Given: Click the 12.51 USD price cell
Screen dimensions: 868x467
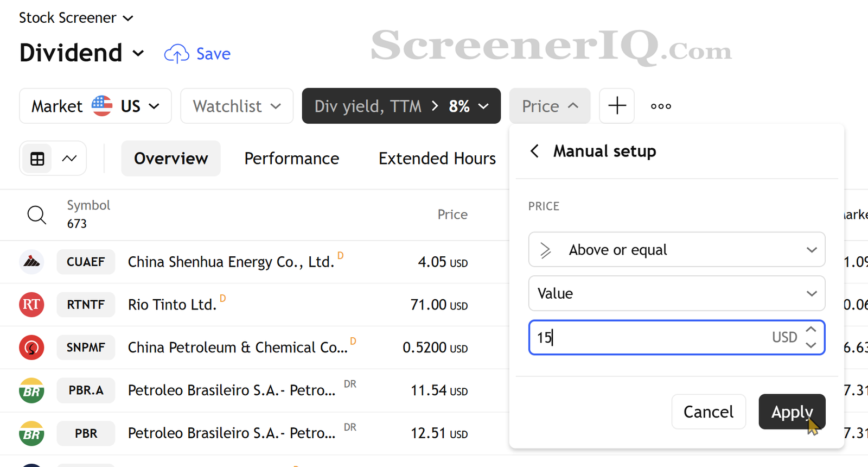Looking at the screenshot, I should (439, 434).
